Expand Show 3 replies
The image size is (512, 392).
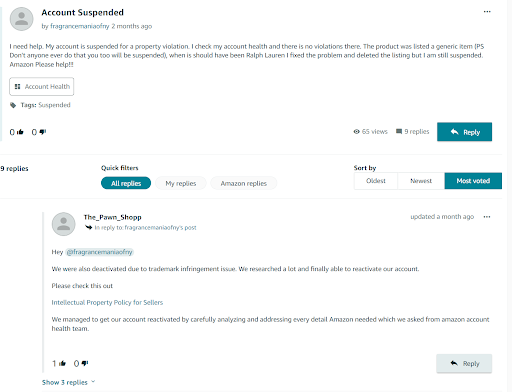(x=68, y=382)
